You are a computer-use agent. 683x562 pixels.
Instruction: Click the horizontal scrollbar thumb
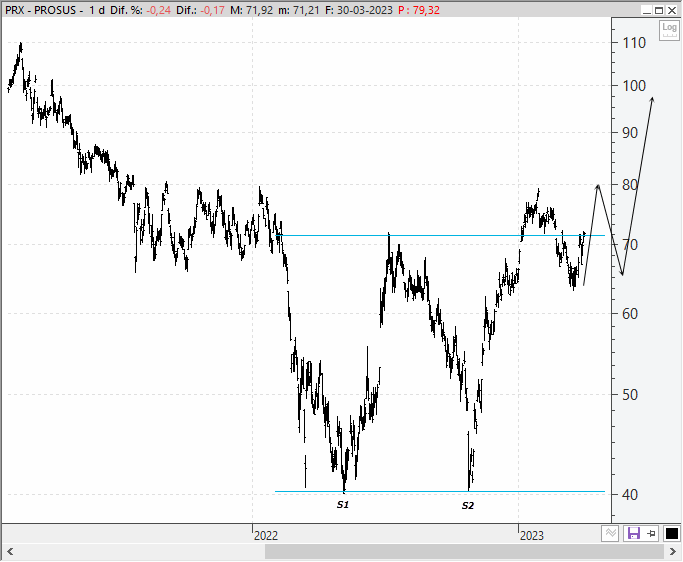[x=464, y=552]
